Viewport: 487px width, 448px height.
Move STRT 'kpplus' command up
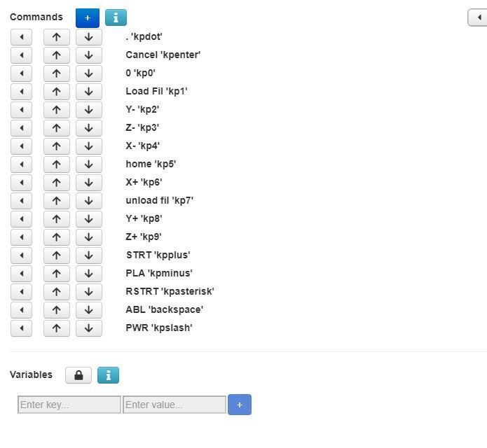(x=56, y=255)
